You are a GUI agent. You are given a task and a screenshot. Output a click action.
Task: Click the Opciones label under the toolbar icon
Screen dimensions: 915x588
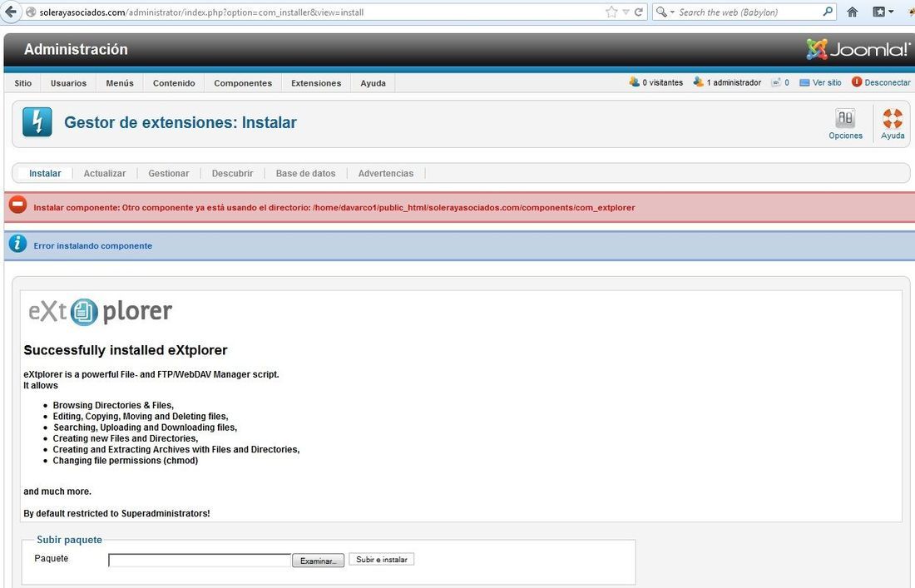point(846,136)
